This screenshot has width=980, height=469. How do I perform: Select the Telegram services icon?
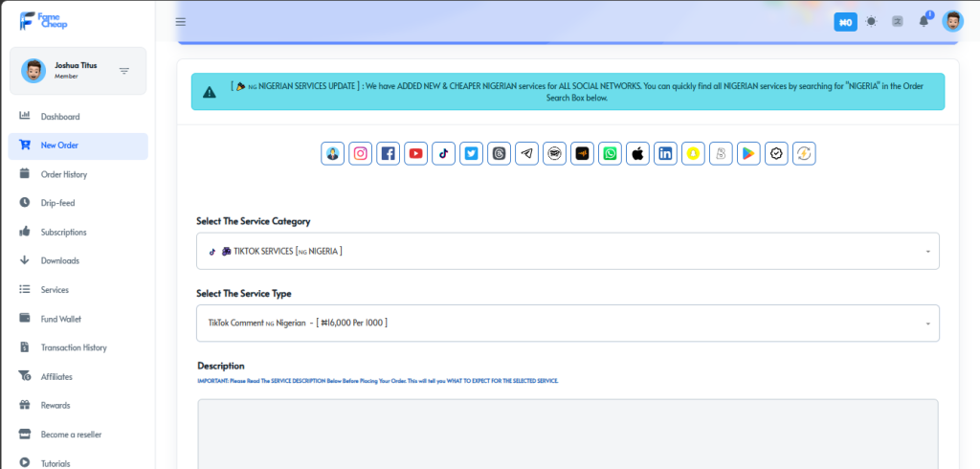pos(527,153)
